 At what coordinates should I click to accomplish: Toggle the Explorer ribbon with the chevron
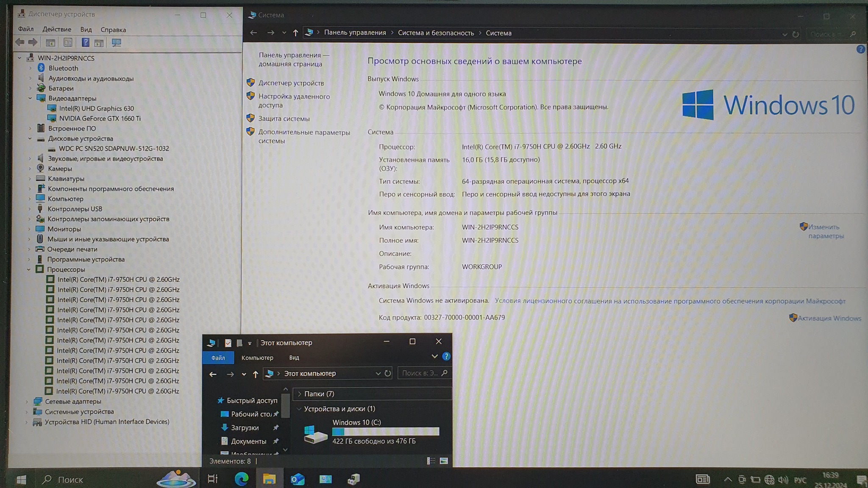434,356
